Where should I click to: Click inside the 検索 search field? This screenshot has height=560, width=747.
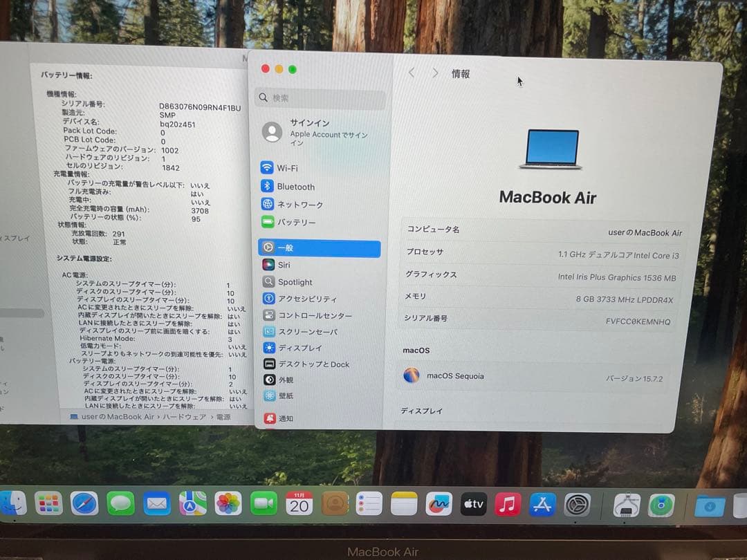point(320,98)
